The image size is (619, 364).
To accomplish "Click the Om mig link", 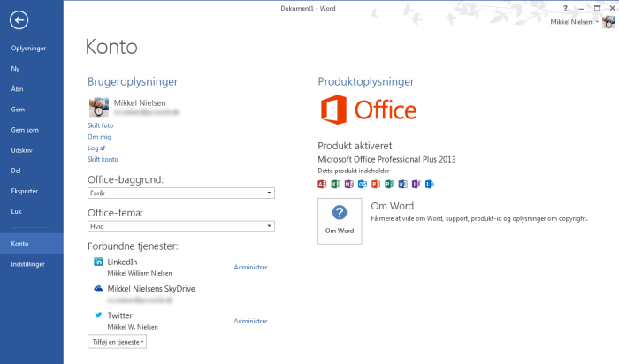I will click(x=99, y=137).
